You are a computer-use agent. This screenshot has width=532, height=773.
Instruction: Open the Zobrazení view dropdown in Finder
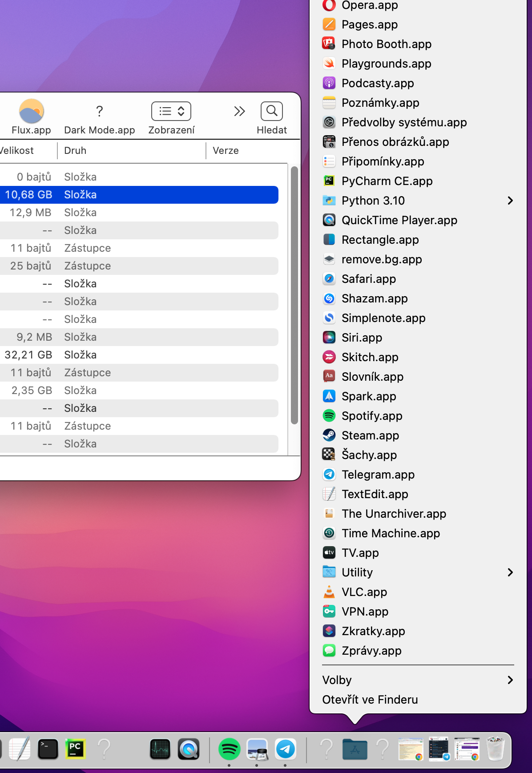[x=171, y=111]
